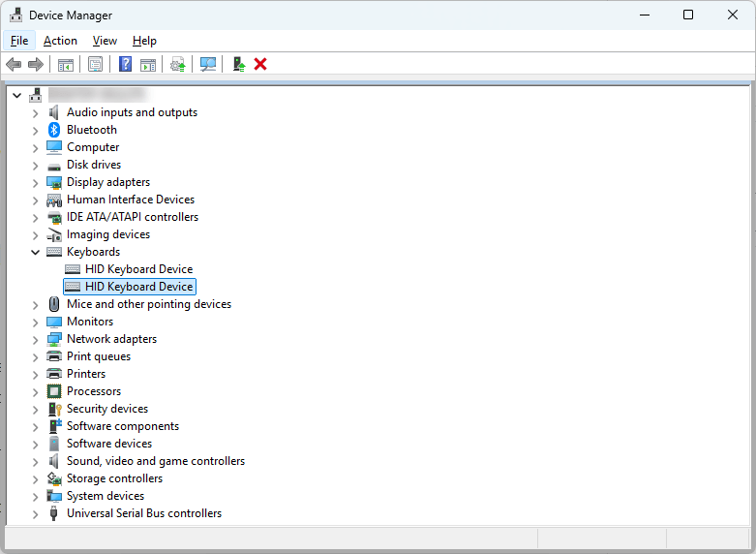The width and height of the screenshot is (756, 554).
Task: Expand Audio inputs and outputs node
Action: (x=36, y=112)
